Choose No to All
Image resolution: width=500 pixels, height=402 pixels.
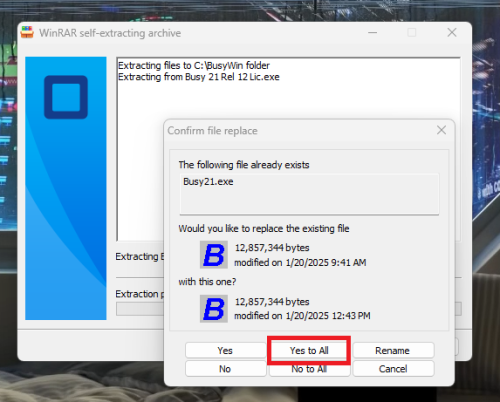309,369
